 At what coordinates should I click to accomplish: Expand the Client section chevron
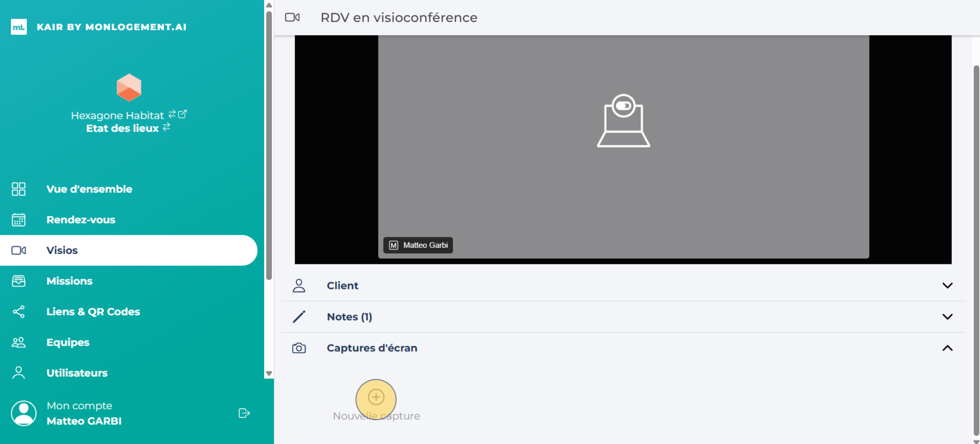947,285
